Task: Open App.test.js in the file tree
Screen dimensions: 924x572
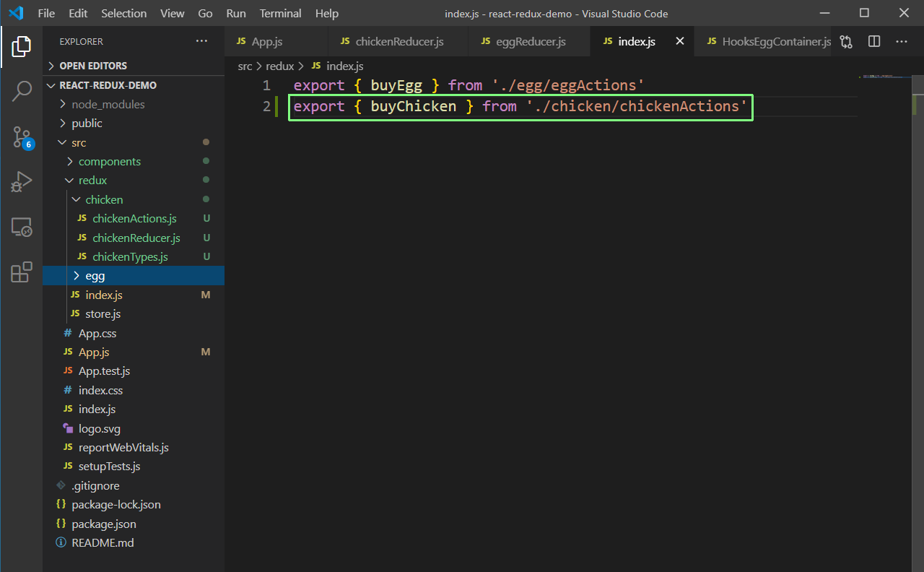Action: coord(134,370)
